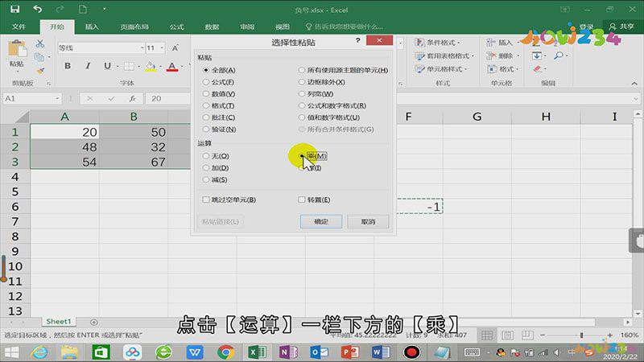
Task: Select 验证(N) paste option
Action: tap(219, 130)
